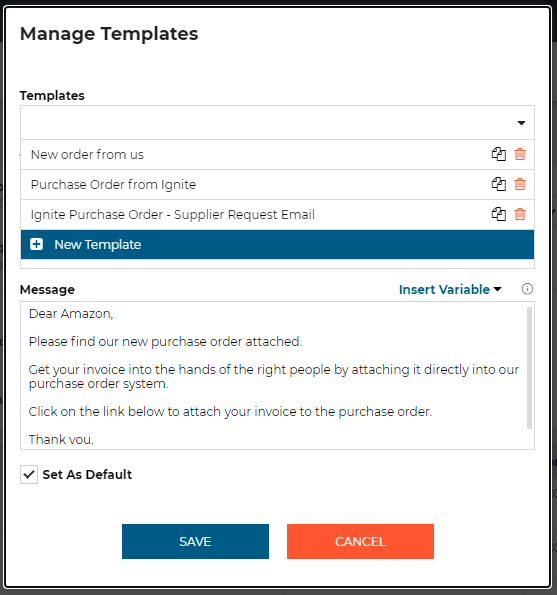Delete the 'New order from us' template
The width and height of the screenshot is (557, 595).
point(520,154)
